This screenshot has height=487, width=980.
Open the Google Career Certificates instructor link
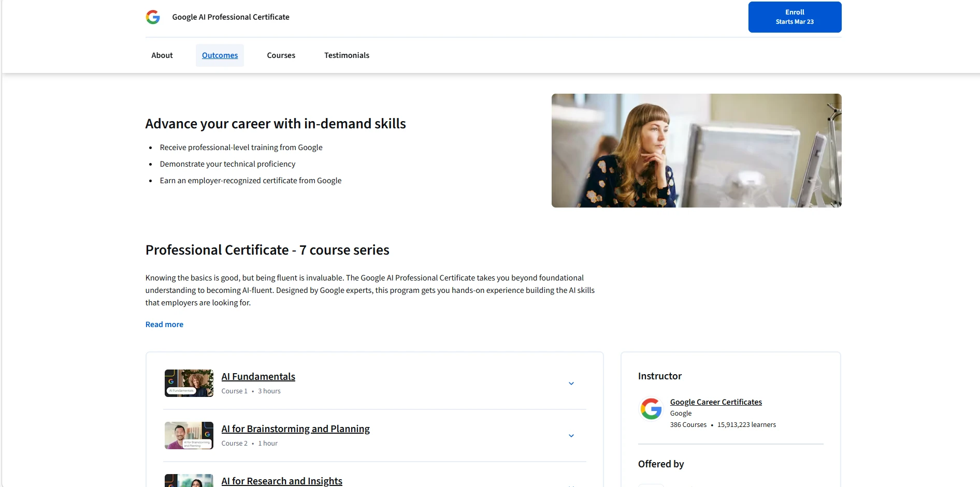tap(716, 402)
